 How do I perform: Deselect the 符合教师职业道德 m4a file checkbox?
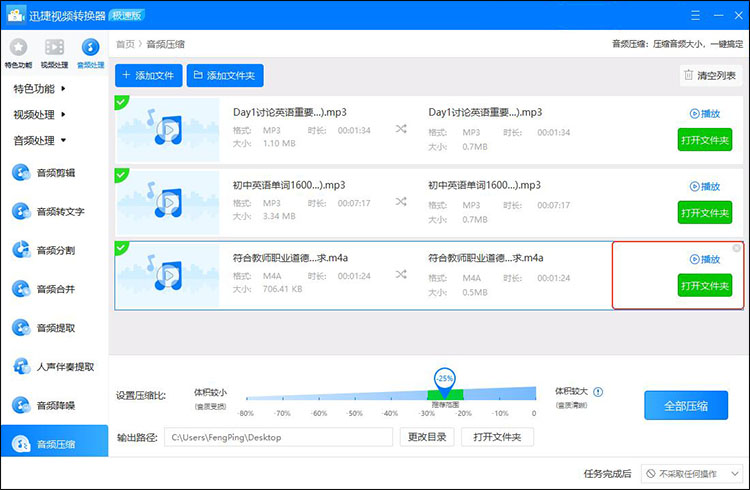(x=121, y=247)
